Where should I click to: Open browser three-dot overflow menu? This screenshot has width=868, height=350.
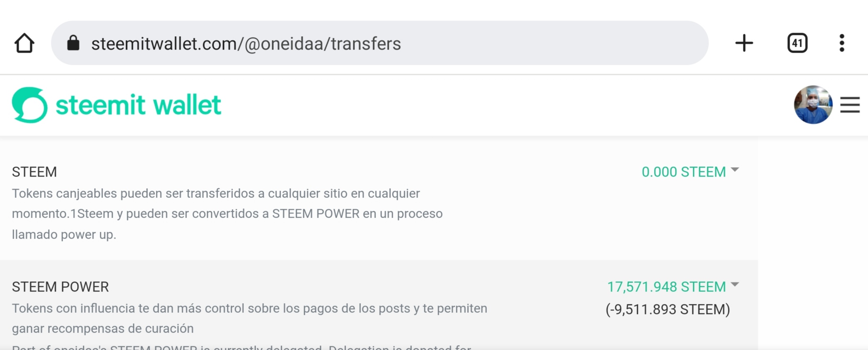pyautogui.click(x=842, y=43)
